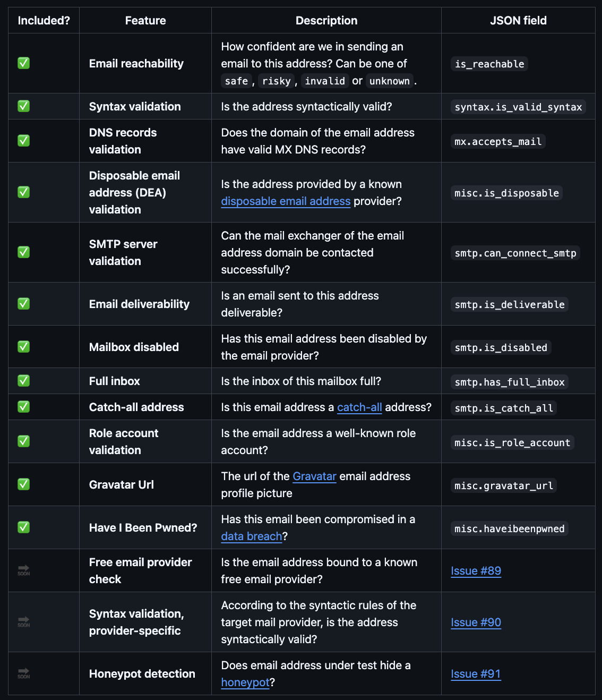
Task: Visit the data breach link
Action: (252, 536)
